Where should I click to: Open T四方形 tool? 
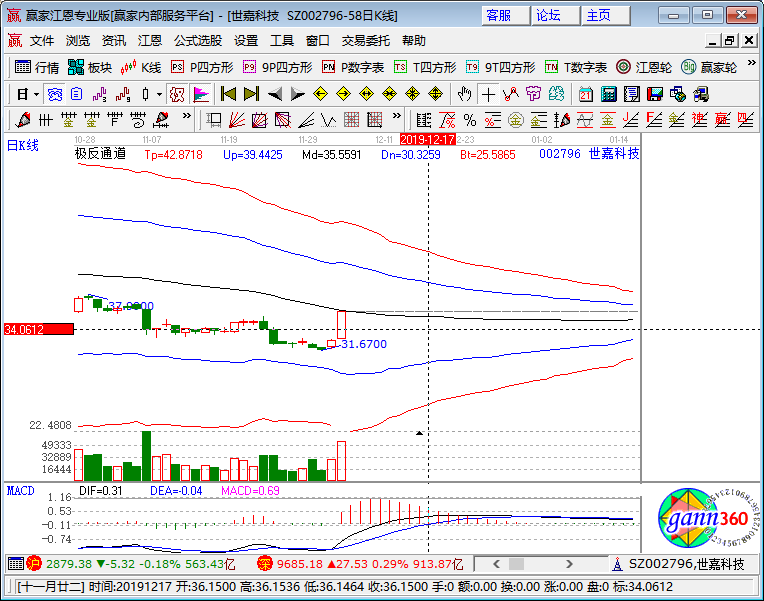coord(425,67)
